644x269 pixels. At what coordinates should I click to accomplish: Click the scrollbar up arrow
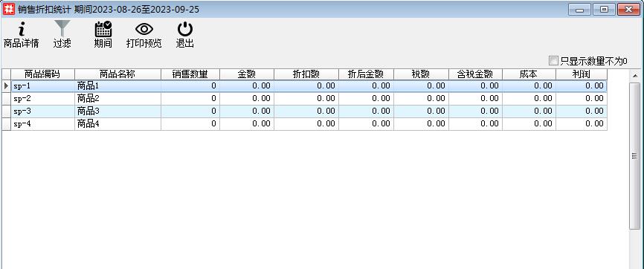coord(634,76)
